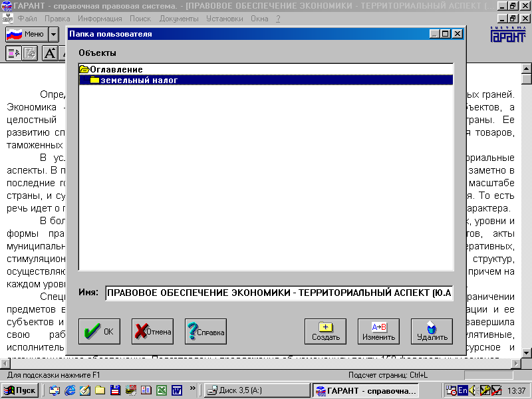Click the open-folder icon beside Оглавление
This screenshot has width=532, height=399.
84,69
